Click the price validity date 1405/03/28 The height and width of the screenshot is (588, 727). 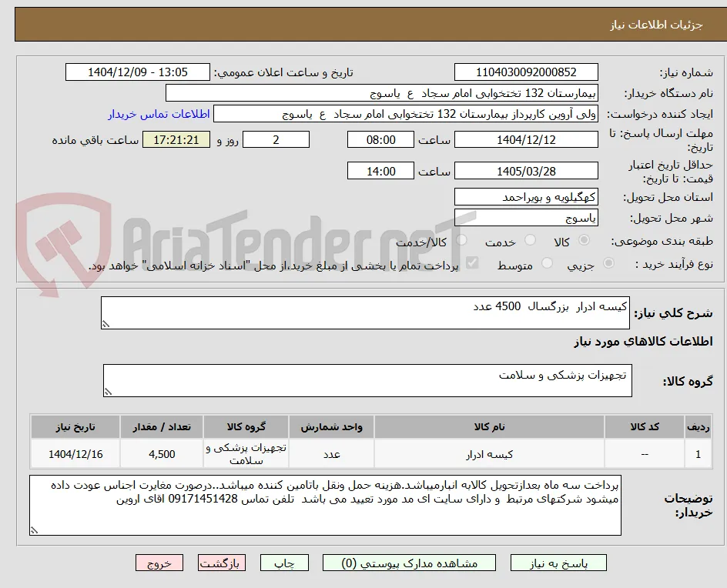coord(526,171)
